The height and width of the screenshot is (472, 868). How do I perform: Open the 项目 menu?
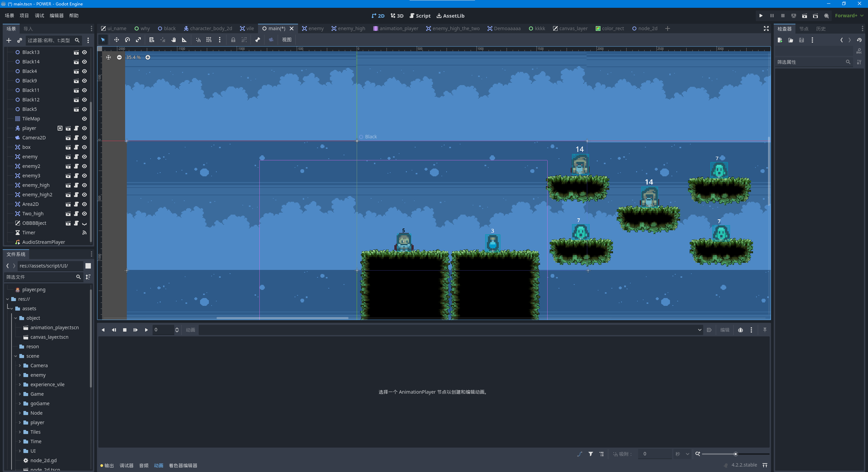tap(24, 16)
